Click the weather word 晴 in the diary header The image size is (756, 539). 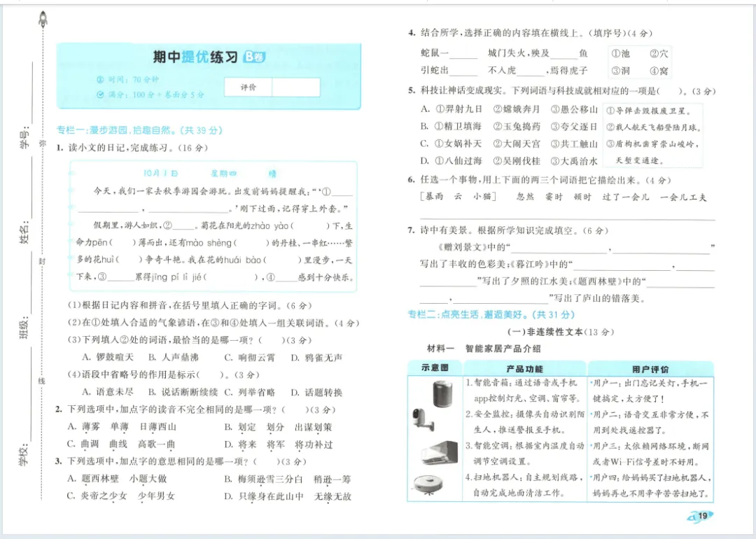[273, 174]
